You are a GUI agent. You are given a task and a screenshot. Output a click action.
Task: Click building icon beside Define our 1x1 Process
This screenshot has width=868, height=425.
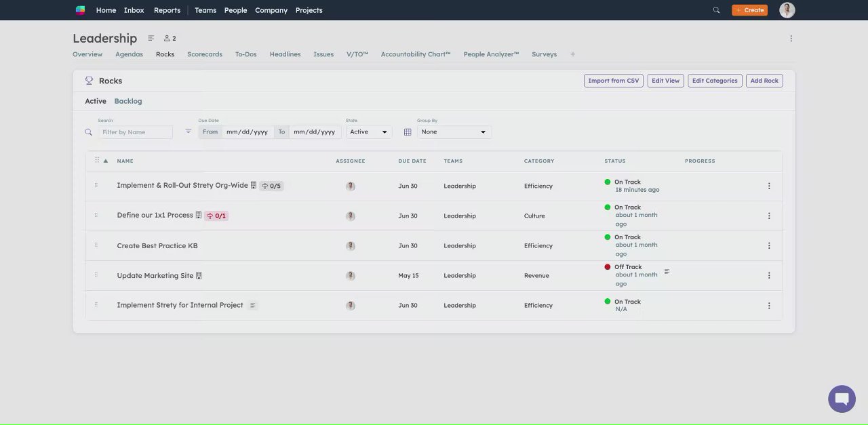pos(199,216)
